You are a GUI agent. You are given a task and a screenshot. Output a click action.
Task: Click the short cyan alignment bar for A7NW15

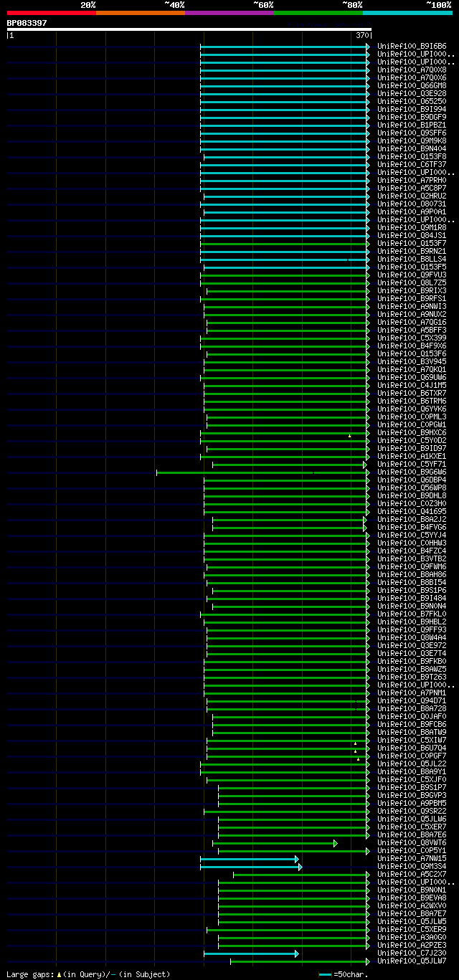click(x=250, y=859)
